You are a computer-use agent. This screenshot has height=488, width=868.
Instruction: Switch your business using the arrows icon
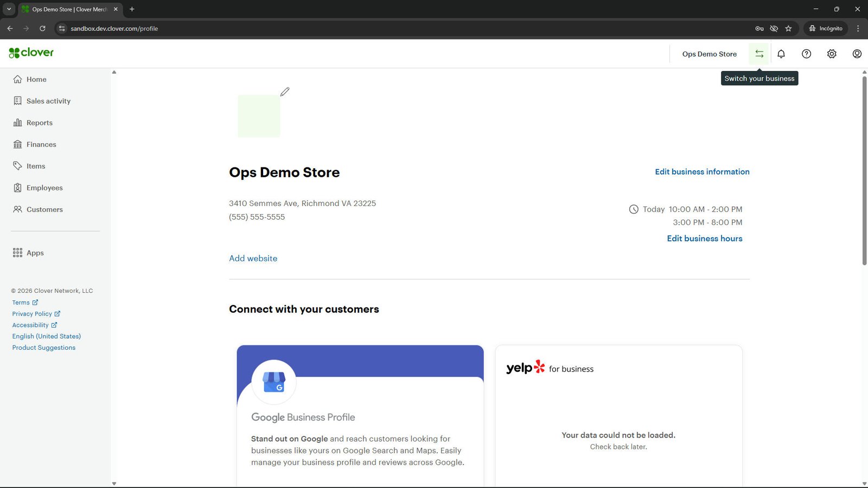coord(759,54)
